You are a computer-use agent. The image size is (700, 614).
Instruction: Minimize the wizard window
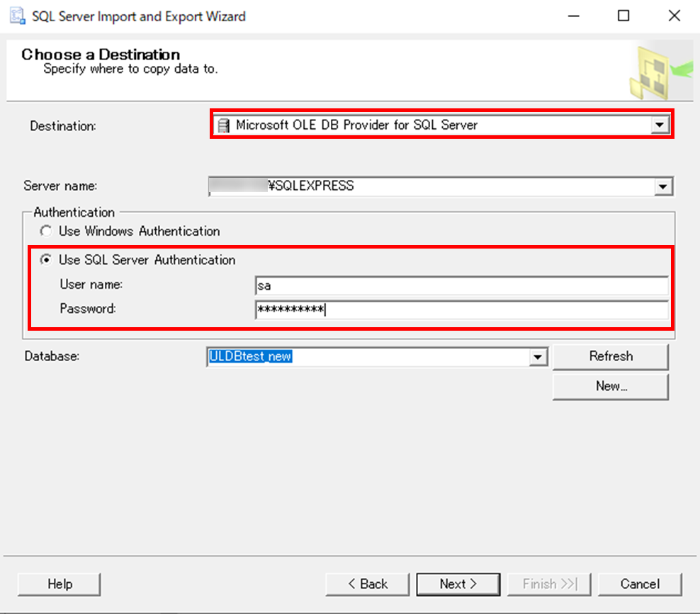574,16
